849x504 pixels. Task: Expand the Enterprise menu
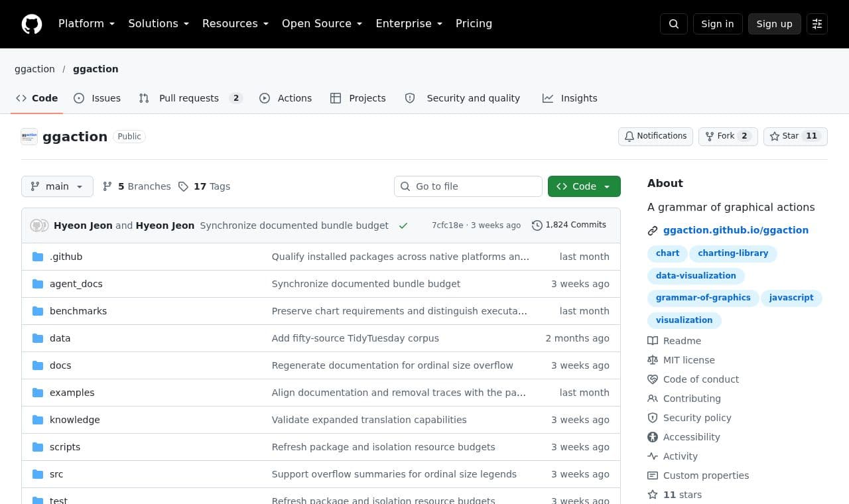[409, 24]
